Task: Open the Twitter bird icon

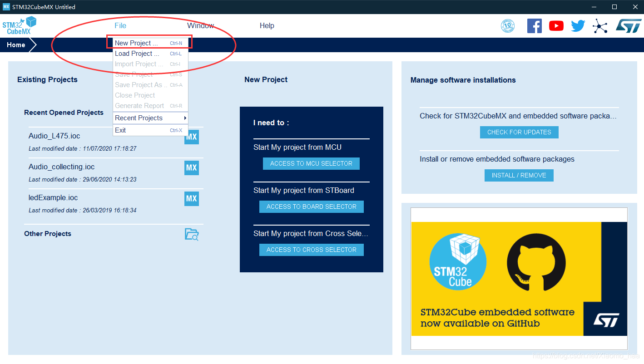Action: pos(578,26)
